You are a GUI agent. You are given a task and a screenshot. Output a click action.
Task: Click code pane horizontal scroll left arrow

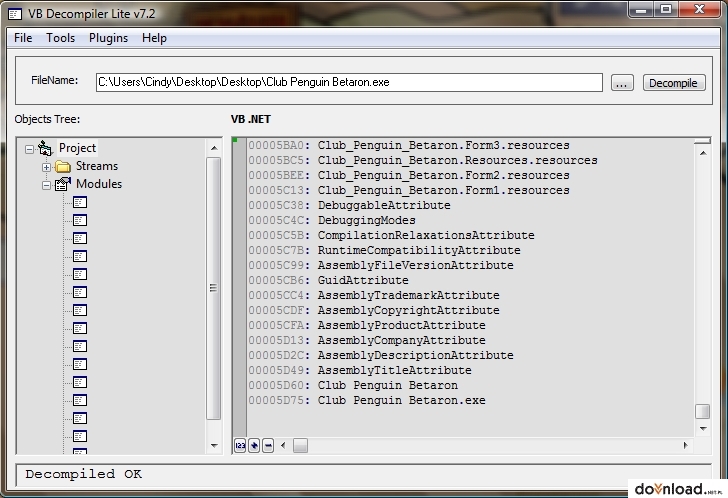(x=283, y=446)
